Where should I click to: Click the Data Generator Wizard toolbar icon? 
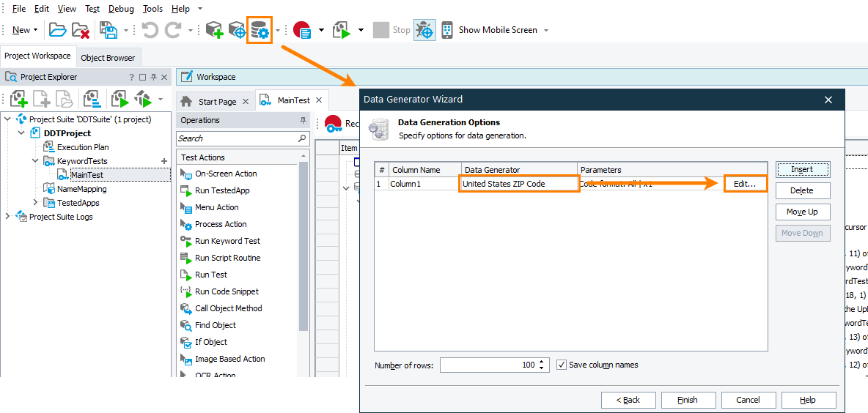[260, 30]
